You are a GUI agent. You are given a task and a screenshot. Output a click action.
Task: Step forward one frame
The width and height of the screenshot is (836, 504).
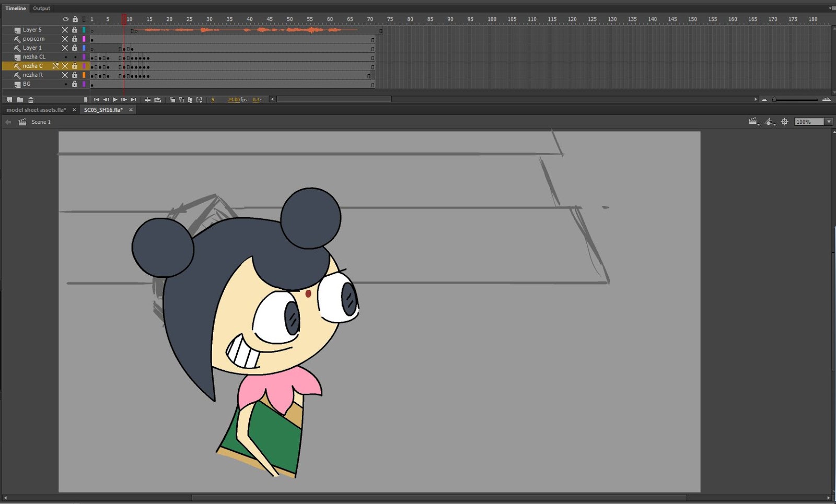[124, 100]
